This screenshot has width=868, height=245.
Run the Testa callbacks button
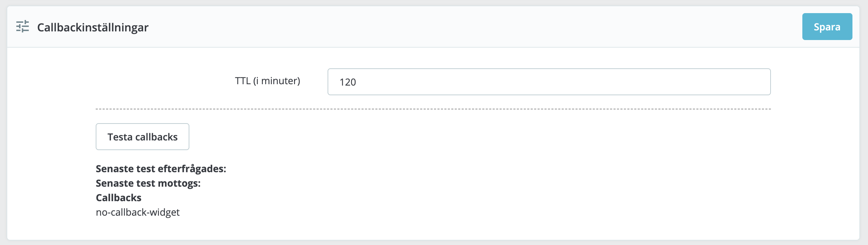tap(142, 137)
